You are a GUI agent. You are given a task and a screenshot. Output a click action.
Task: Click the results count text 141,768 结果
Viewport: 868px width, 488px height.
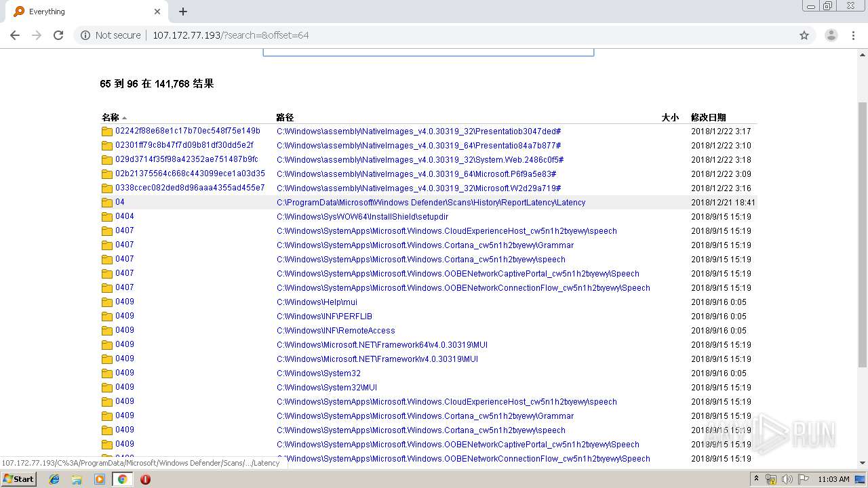184,84
